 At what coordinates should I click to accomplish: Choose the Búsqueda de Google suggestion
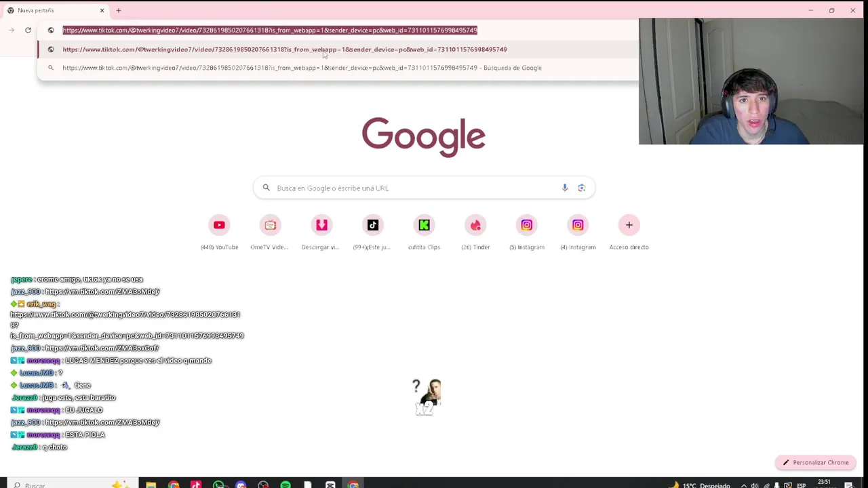[x=338, y=68]
